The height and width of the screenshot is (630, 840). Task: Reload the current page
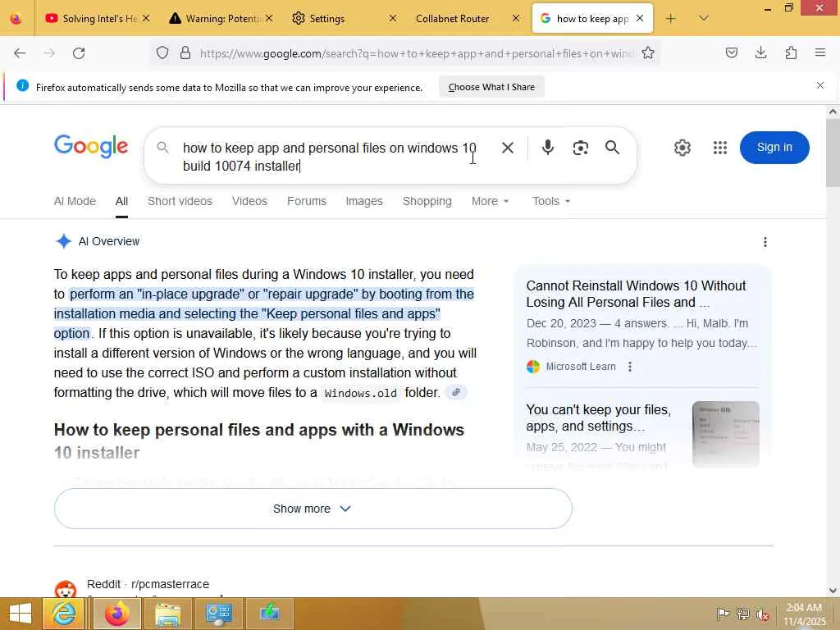coord(79,53)
